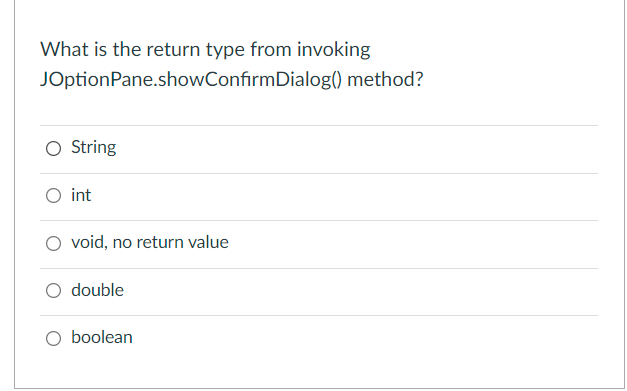Click the 'boolean' answer label text

(x=102, y=337)
